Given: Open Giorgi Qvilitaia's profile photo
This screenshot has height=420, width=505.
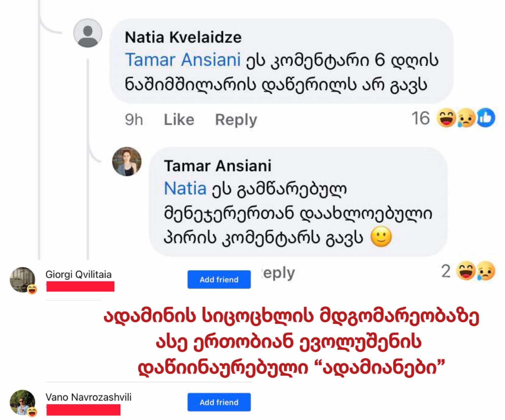Looking at the screenshot, I should [x=22, y=280].
